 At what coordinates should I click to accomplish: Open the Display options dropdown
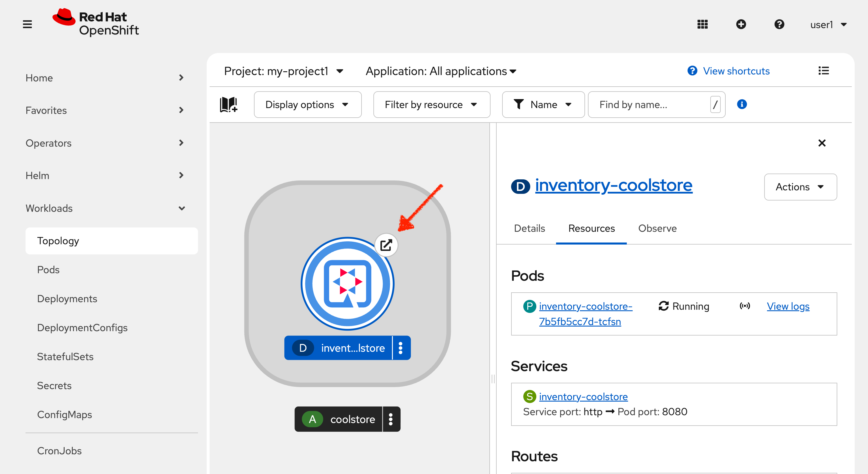tap(307, 104)
